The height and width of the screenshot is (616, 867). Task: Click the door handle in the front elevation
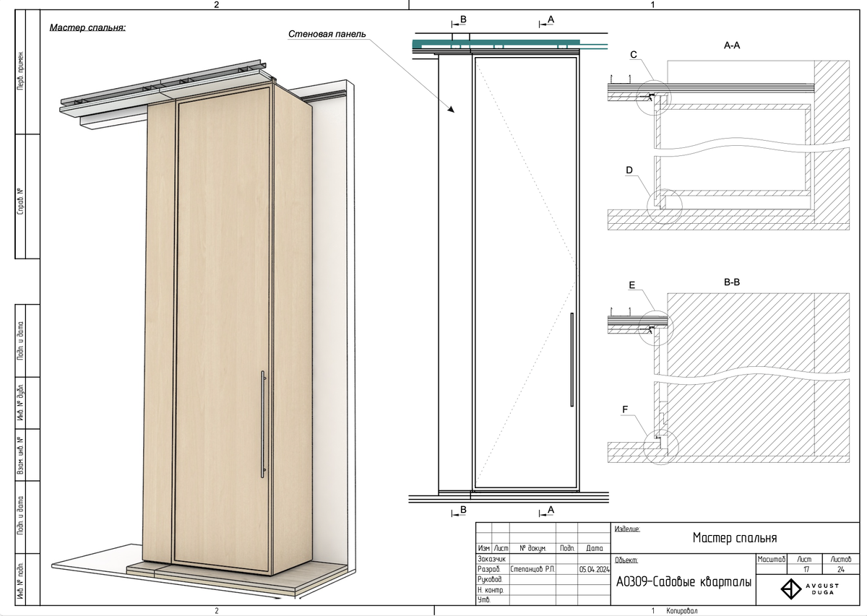(571, 360)
